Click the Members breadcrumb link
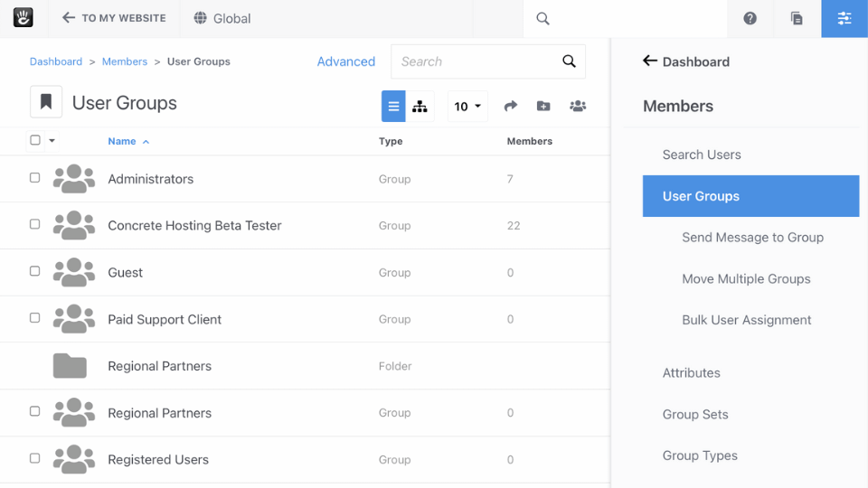 point(125,61)
